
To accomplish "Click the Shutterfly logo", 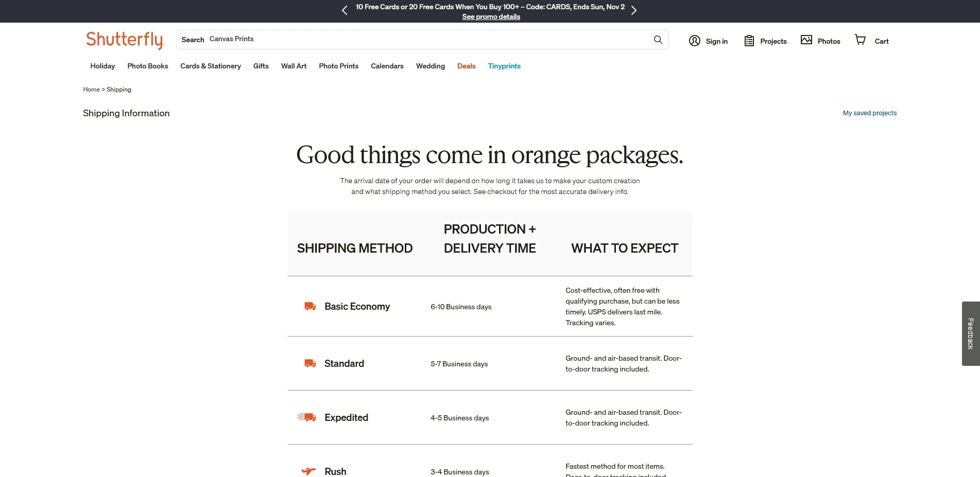I will tap(125, 40).
